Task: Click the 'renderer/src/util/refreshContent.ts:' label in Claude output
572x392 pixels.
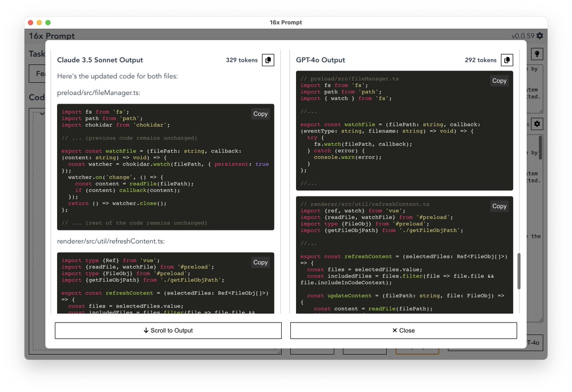Action: [x=111, y=241]
